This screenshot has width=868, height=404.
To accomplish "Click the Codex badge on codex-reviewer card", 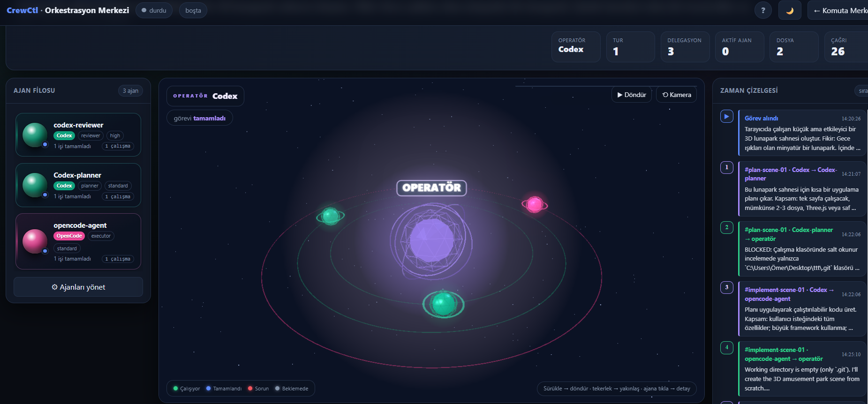I will (64, 135).
